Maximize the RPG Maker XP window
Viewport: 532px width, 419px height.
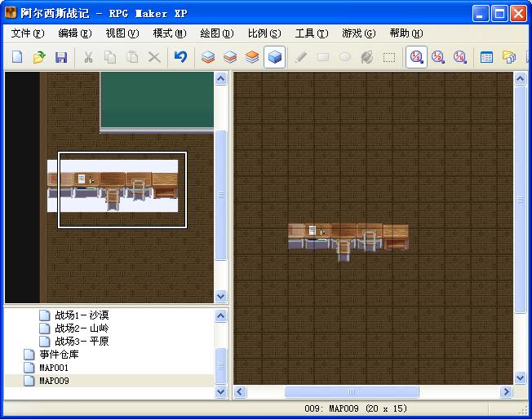tap(499, 14)
